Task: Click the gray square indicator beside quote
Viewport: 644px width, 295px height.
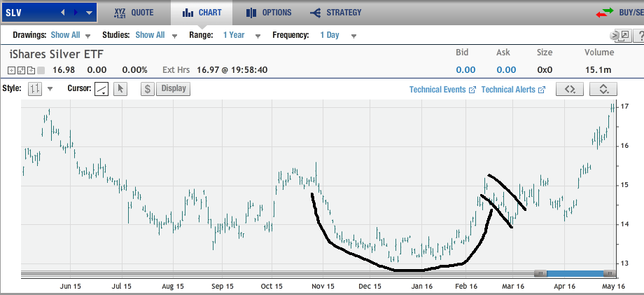Action: coord(41,70)
